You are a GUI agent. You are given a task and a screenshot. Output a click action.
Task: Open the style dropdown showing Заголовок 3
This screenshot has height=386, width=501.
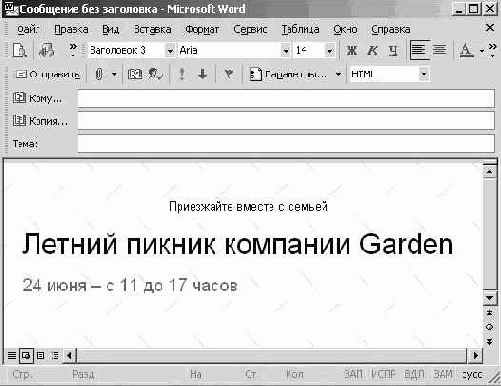[170, 51]
